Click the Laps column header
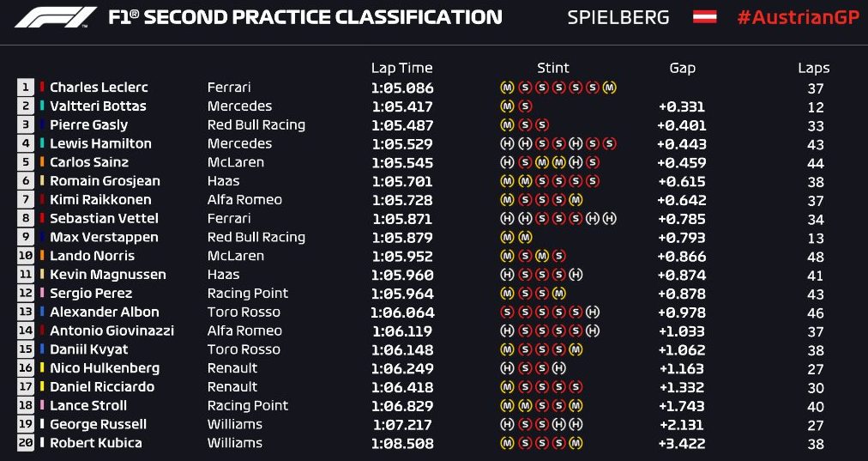 click(x=814, y=68)
